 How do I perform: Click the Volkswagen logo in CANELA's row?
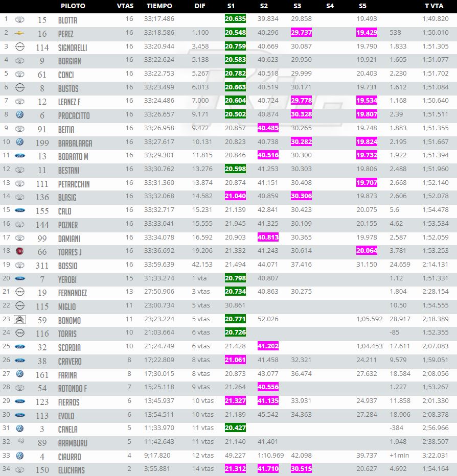tap(20, 429)
